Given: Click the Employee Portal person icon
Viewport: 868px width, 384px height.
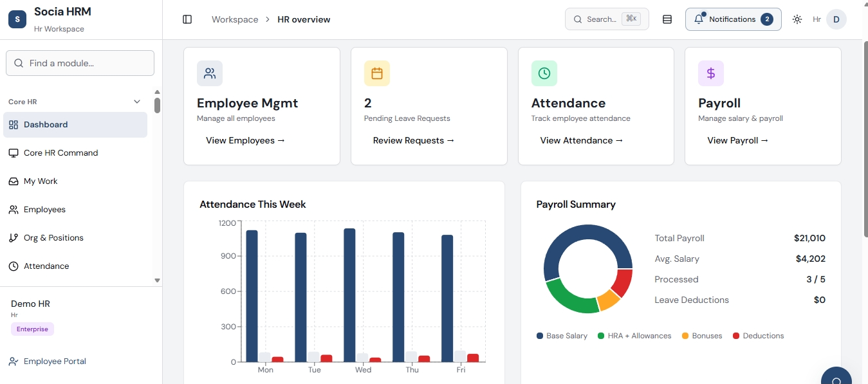Looking at the screenshot, I should pyautogui.click(x=13, y=361).
